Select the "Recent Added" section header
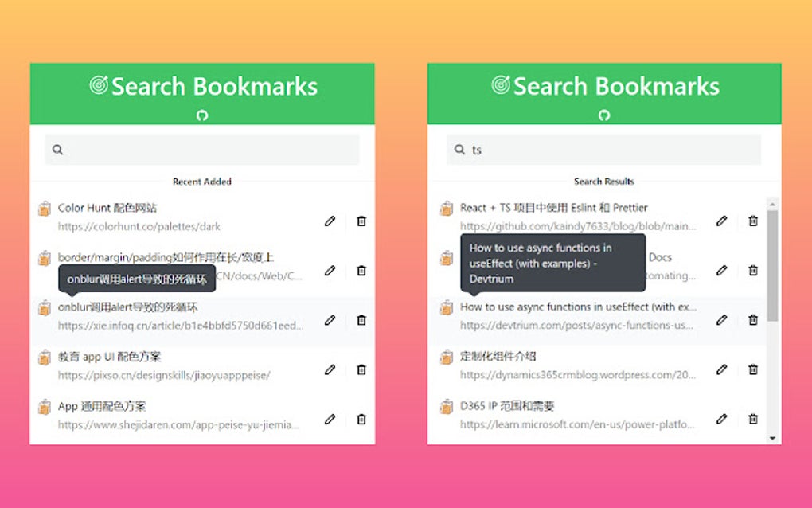Screen dimensions: 812x508 201,182
